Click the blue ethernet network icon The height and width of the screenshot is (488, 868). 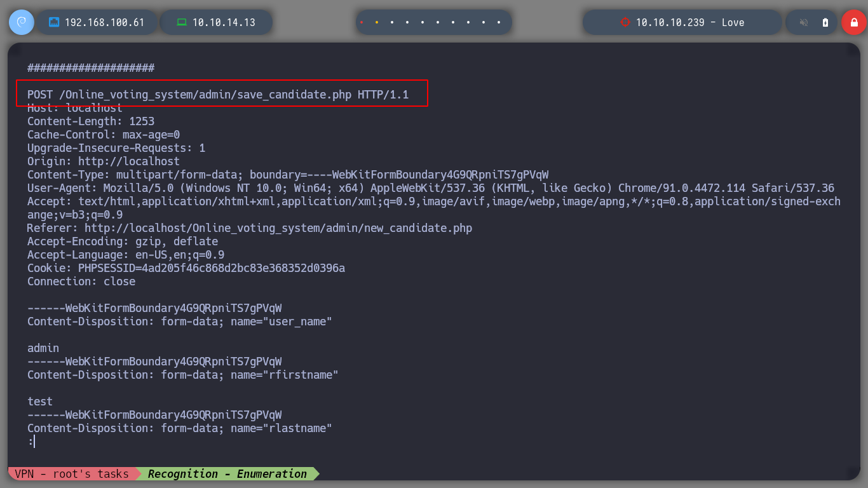(54, 22)
